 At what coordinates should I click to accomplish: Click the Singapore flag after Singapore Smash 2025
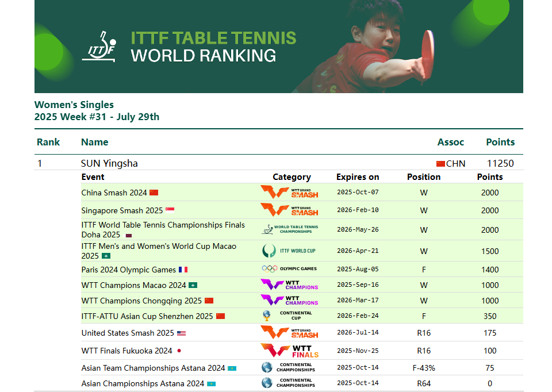[x=170, y=210]
